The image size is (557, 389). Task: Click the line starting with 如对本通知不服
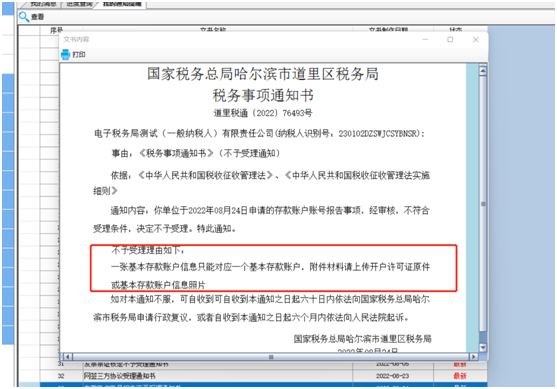pyautogui.click(x=270, y=299)
